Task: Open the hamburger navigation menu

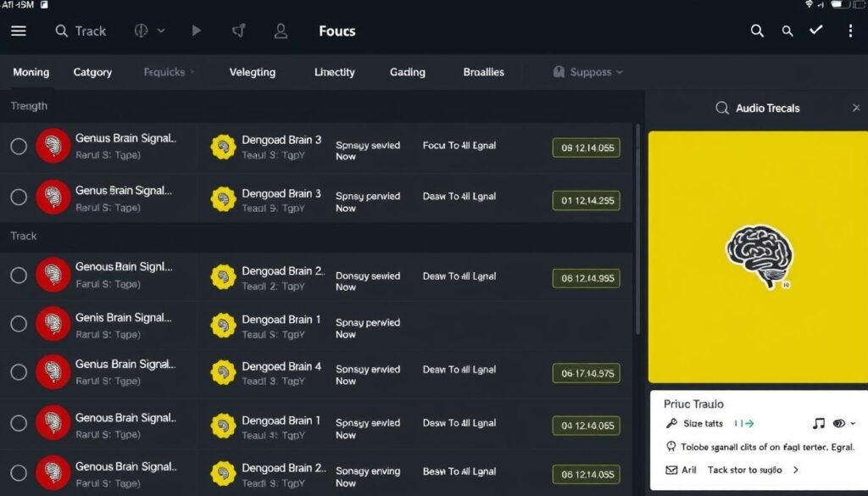Action: (x=19, y=31)
